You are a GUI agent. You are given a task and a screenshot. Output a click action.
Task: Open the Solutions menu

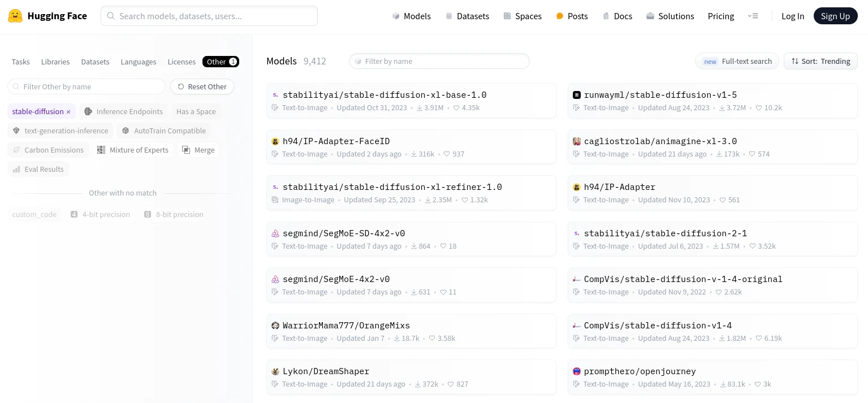pyautogui.click(x=670, y=16)
